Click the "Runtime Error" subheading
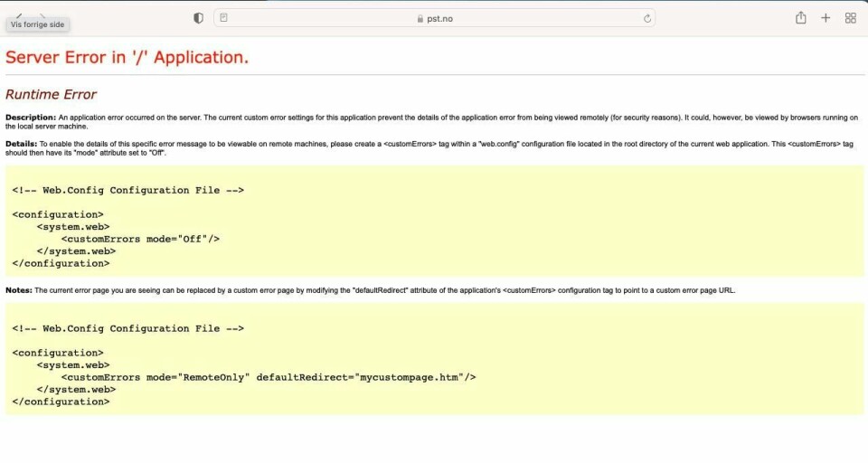868x463 pixels. tap(51, 94)
